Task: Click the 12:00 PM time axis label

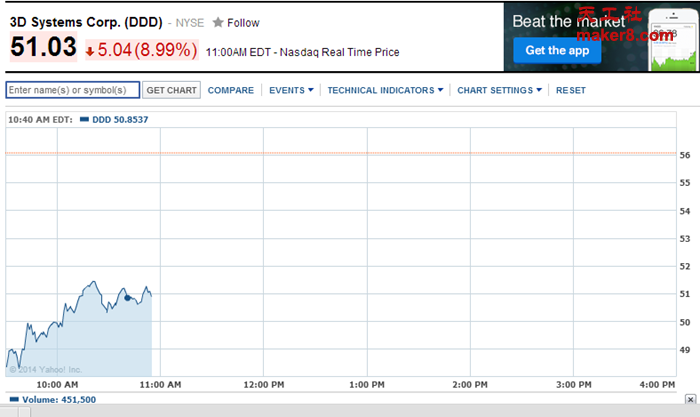Action: (x=264, y=384)
